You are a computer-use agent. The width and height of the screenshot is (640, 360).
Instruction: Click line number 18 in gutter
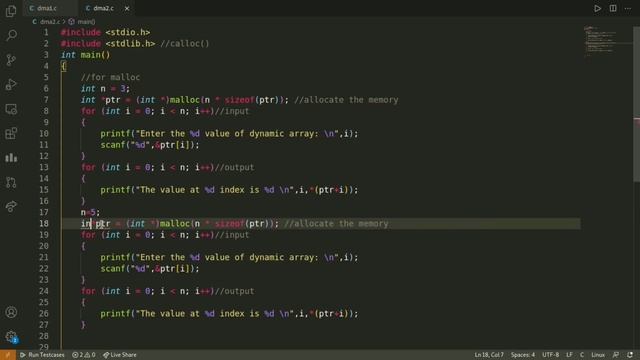[44, 224]
